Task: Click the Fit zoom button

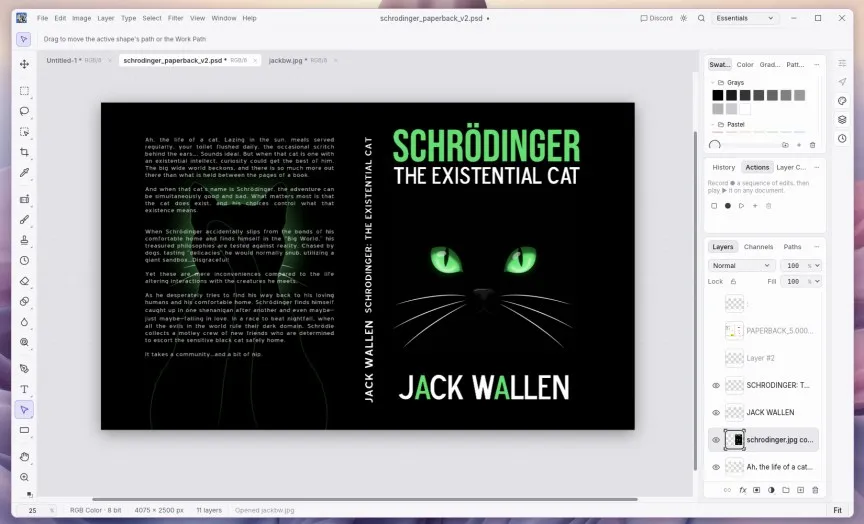Action: tap(837, 510)
